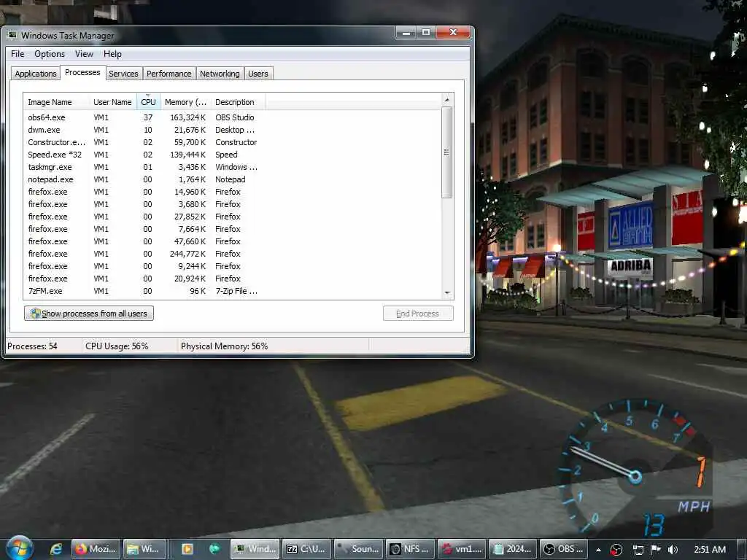Open the Windows Start menu orb
The height and width of the screenshot is (560, 747).
pyautogui.click(x=19, y=548)
